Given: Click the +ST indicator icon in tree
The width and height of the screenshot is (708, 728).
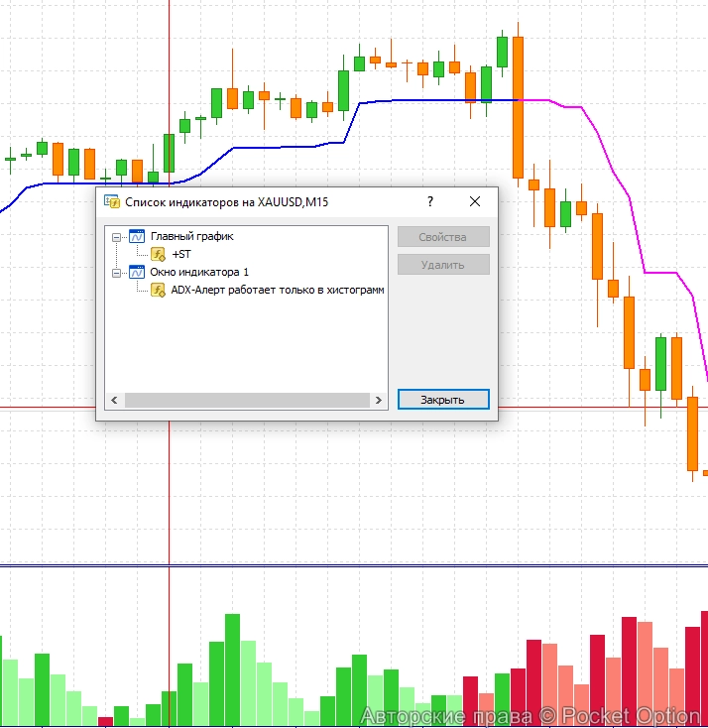Looking at the screenshot, I should tap(158, 254).
